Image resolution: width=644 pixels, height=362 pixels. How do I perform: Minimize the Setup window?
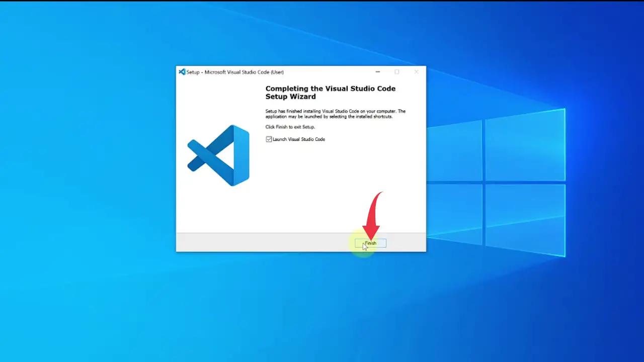pyautogui.click(x=378, y=72)
